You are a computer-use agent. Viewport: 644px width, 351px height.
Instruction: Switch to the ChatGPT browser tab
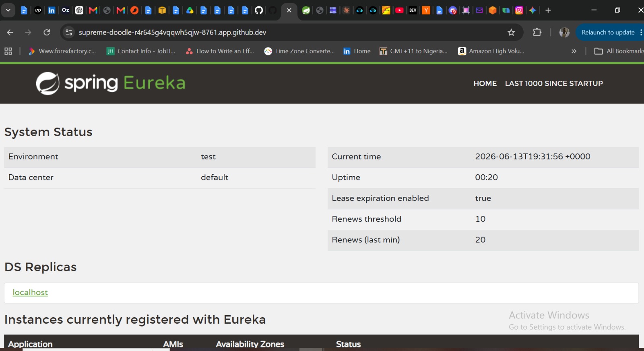point(79,10)
